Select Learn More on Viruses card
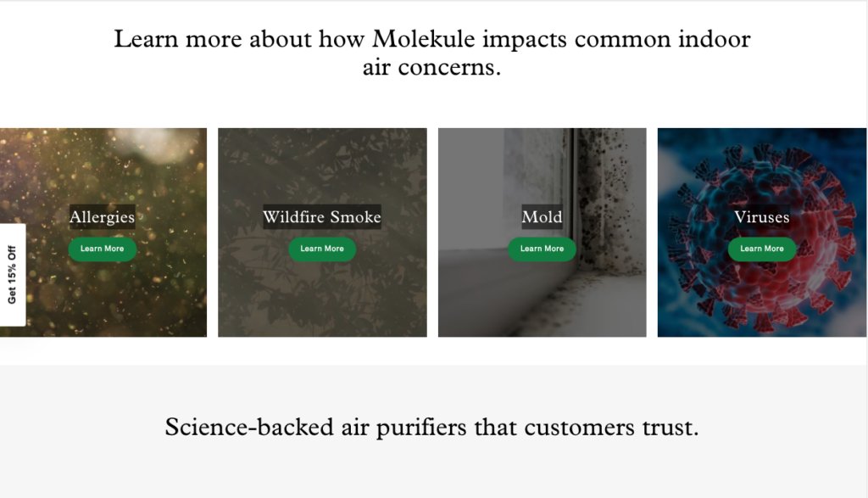 tap(762, 249)
